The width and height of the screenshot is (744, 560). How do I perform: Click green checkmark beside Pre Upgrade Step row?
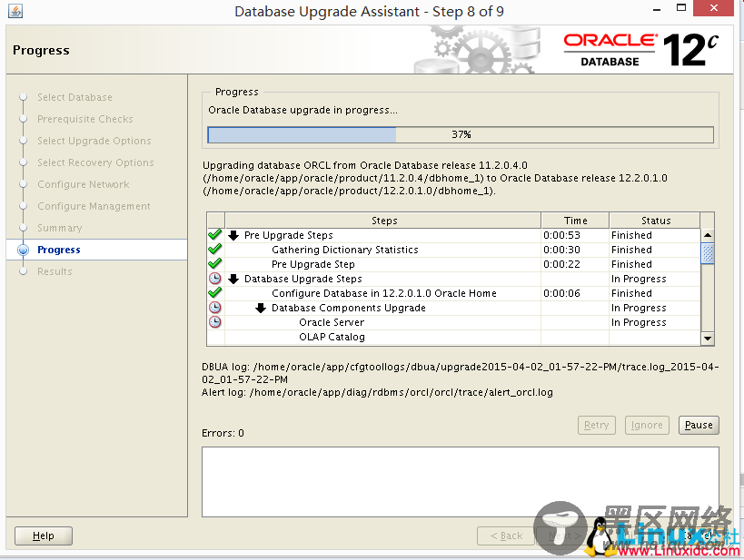(x=215, y=263)
